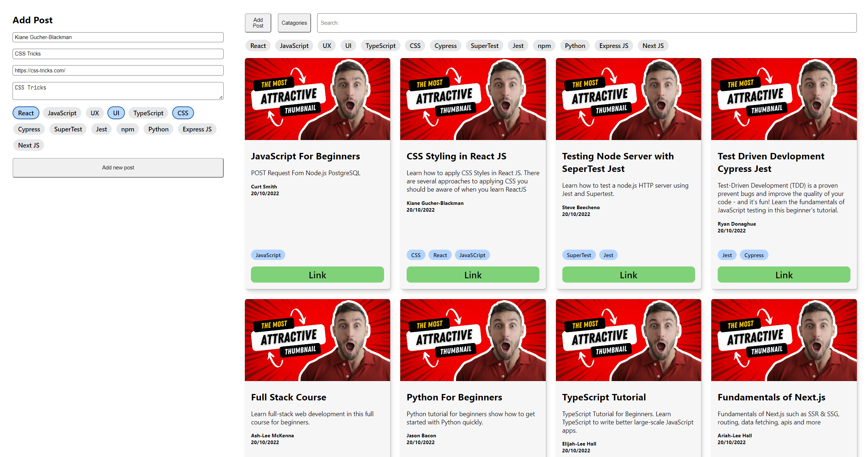Deselect the UI tag in Add Post form

(x=116, y=113)
